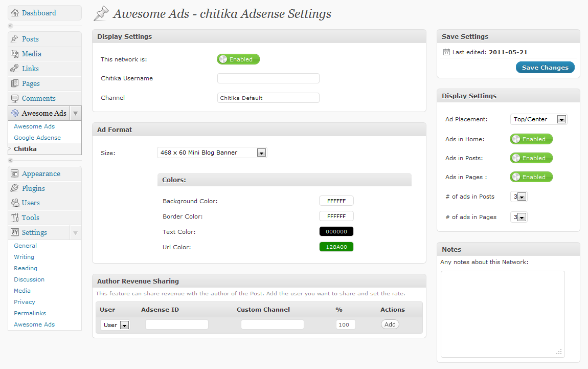588x369 pixels.
Task: Collapse the Awesome Ads menu arrow
Action: [75, 113]
